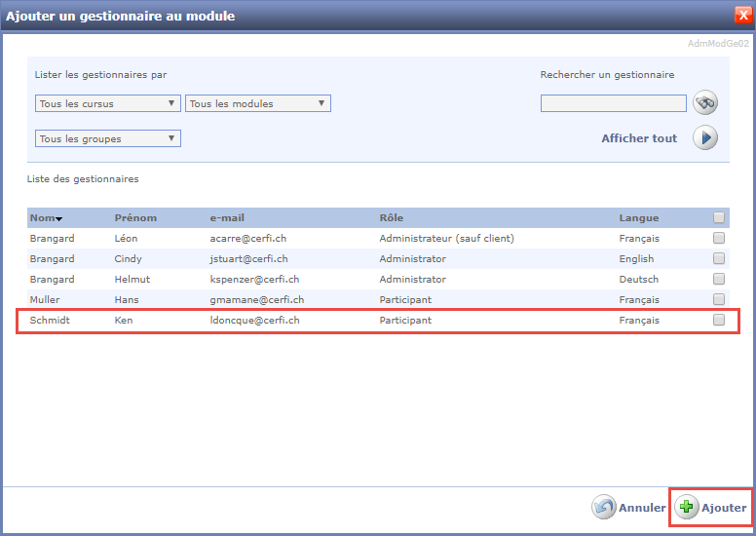Tick the checkbox for Cindy Brangard
This screenshot has height=536, width=756.
point(719,259)
